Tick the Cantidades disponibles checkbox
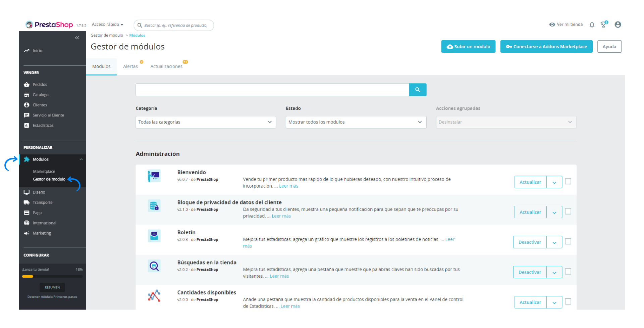Image resolution: width=644 pixels, height=328 pixels. (568, 301)
